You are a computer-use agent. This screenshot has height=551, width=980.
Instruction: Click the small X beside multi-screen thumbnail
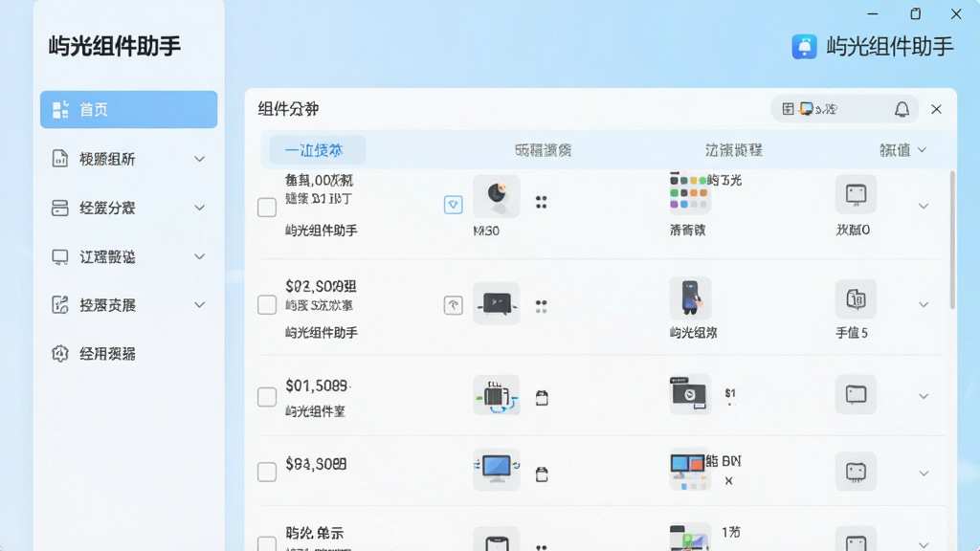(x=728, y=481)
